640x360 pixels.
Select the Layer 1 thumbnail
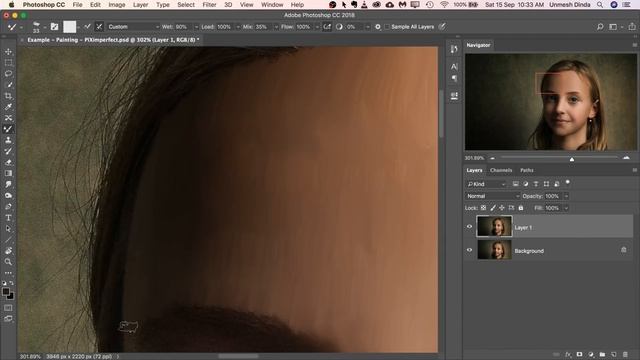tap(494, 226)
